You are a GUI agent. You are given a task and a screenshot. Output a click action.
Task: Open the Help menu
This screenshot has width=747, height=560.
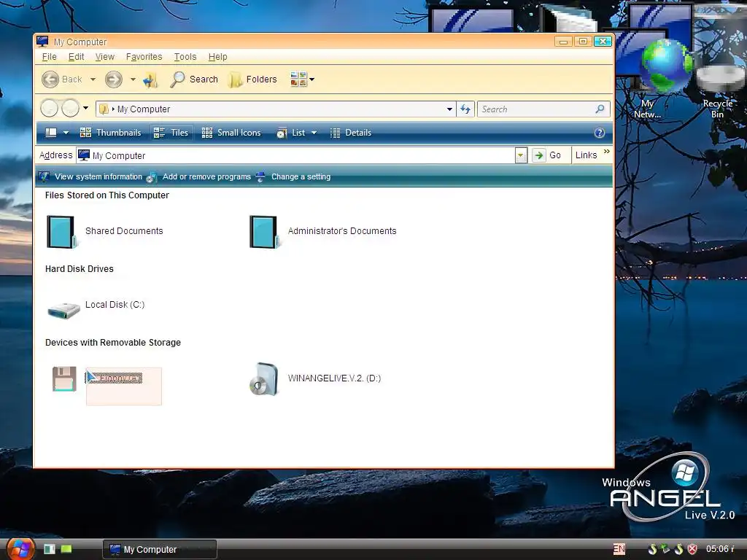217,57
